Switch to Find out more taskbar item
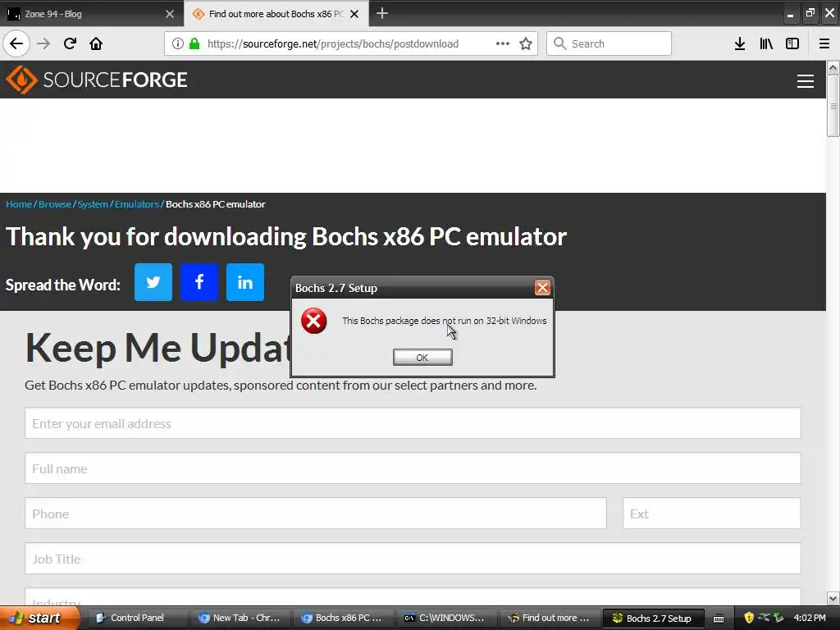Screen dimensions: 840x630 coord(549,618)
